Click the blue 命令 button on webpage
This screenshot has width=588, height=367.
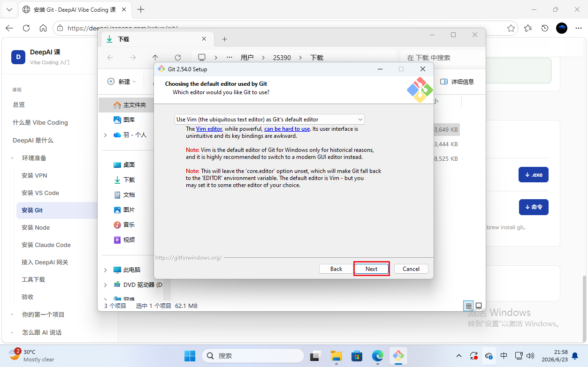[x=534, y=207]
